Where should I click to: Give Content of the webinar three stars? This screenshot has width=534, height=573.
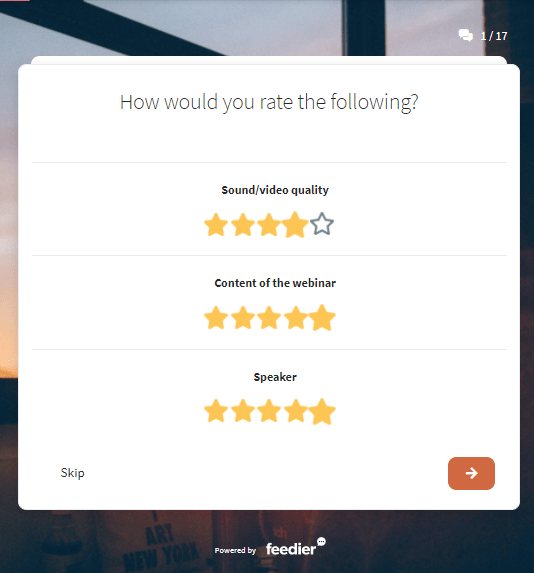(x=269, y=318)
